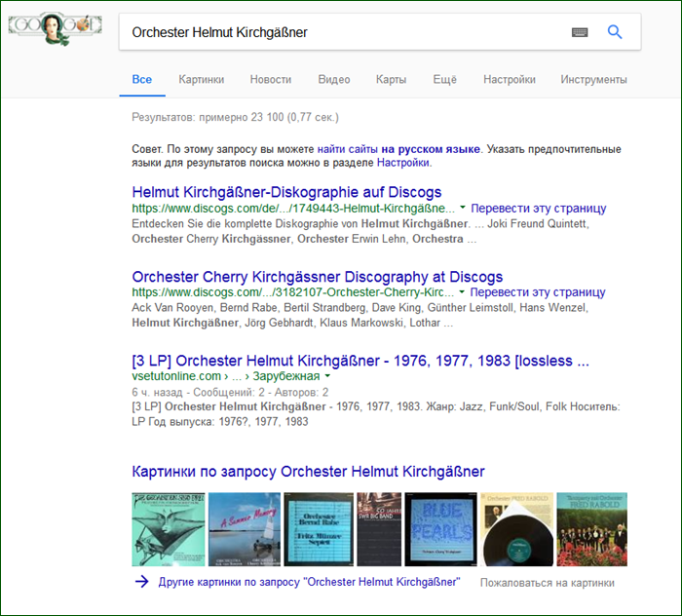Open vinyl record 'Orchester Fred Rabold' thumbnail
This screenshot has width=682, height=616.
(x=516, y=529)
